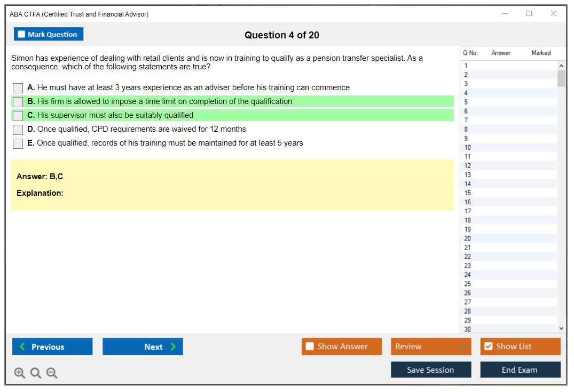Click the Save Session button
This screenshot has height=392, width=574.
[x=430, y=370]
